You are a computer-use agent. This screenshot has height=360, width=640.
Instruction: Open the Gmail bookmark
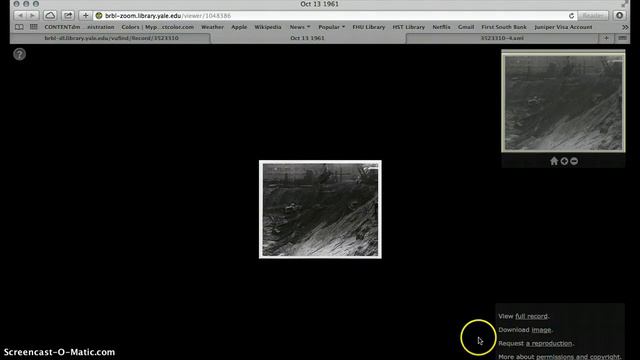[x=466, y=27]
